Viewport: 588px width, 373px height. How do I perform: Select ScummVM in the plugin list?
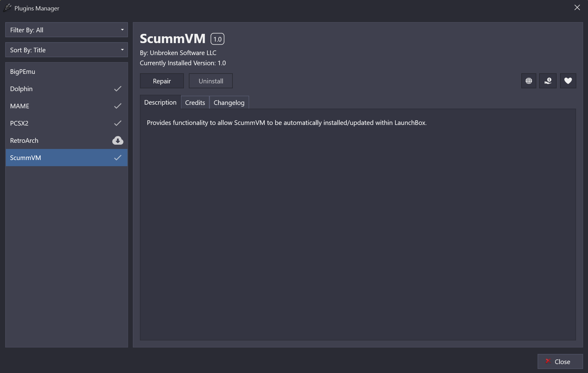[66, 158]
